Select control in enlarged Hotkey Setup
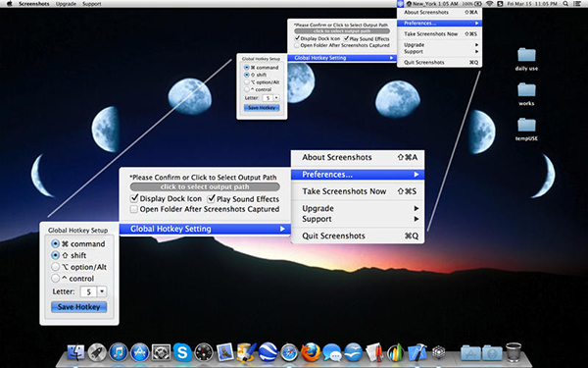The height and width of the screenshot is (368, 588). pyautogui.click(x=55, y=279)
